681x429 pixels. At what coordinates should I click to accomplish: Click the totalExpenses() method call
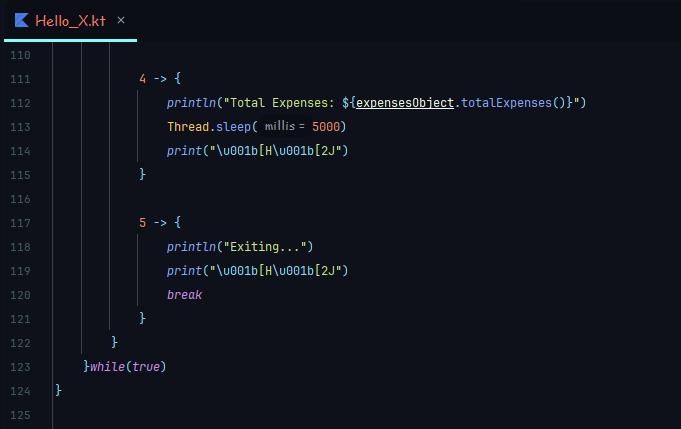[513, 103]
